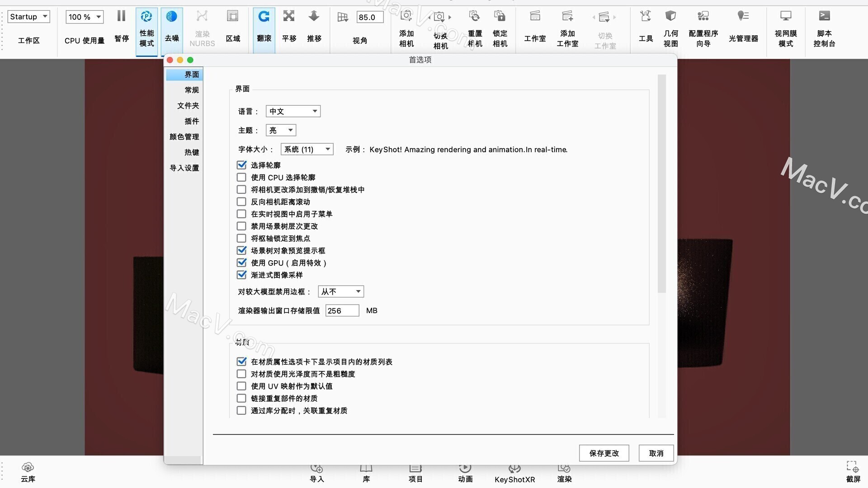Image resolution: width=868 pixels, height=488 pixels.
Task: Click the 取消 button to dismiss preferences
Action: point(656,453)
